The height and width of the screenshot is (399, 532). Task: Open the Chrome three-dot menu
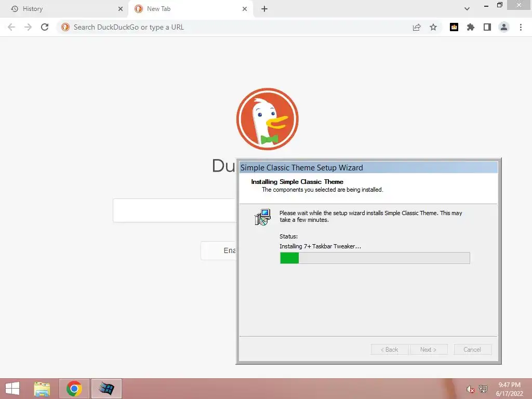[521, 27]
